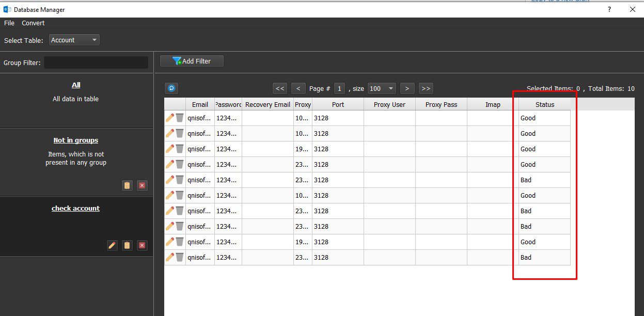
Task: Jump to the last page with >> button
Action: [x=426, y=88]
